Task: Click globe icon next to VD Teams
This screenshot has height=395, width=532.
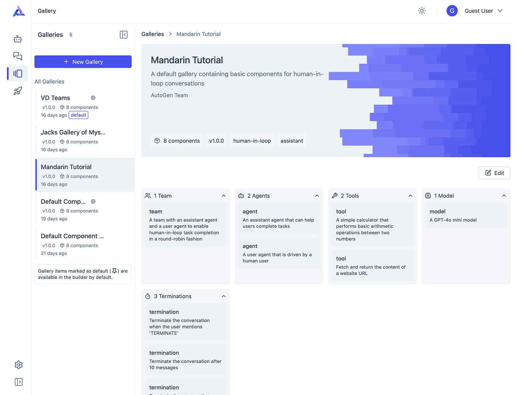Action: [x=93, y=98]
